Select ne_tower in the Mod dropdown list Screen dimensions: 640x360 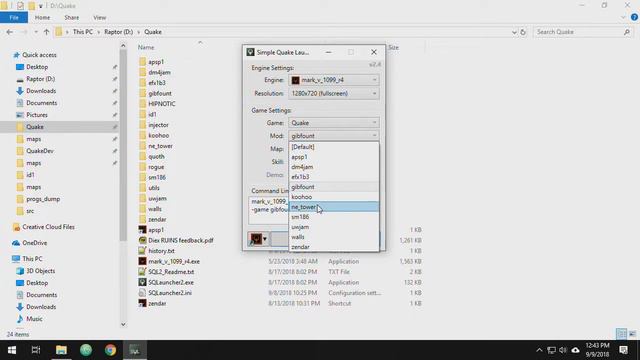click(333, 207)
